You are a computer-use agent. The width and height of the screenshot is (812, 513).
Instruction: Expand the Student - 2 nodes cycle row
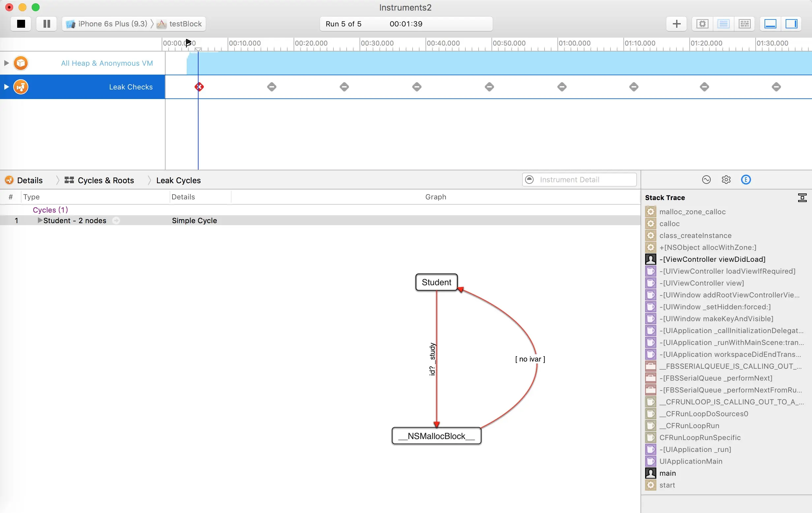point(40,221)
